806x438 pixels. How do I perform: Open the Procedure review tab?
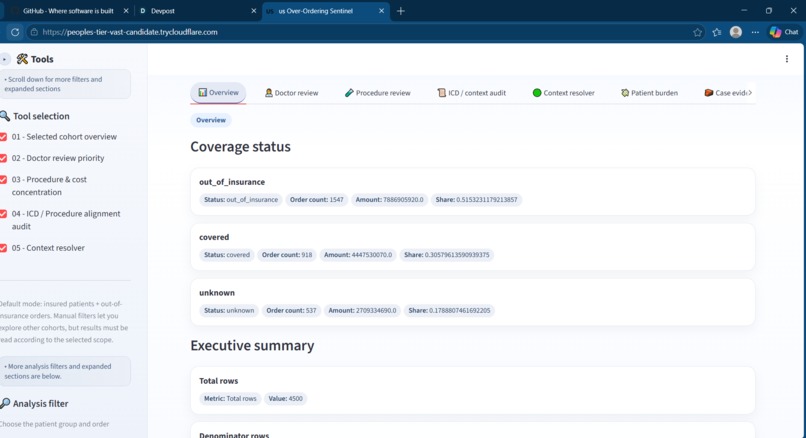tap(377, 93)
